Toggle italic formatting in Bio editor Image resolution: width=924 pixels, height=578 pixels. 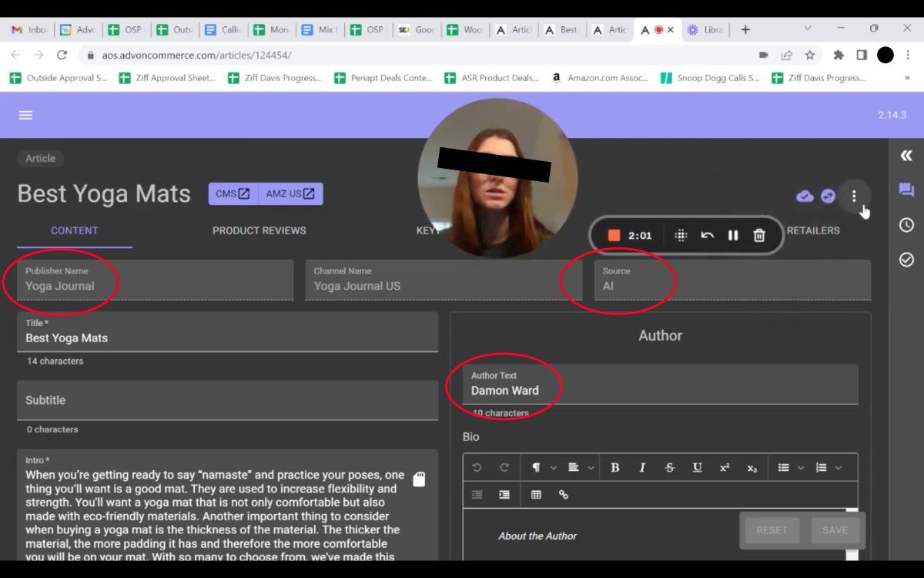click(x=642, y=468)
